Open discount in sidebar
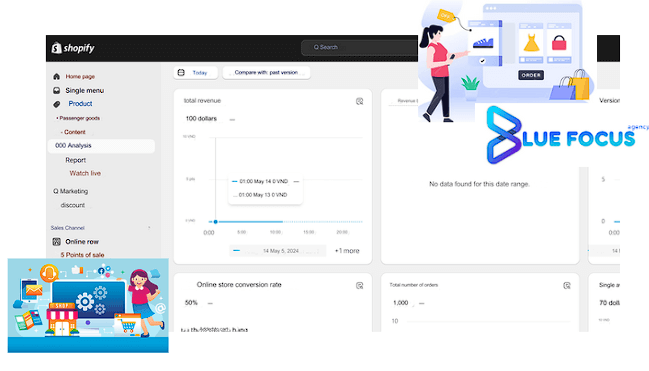This screenshot has width=649, height=371. 72,205
